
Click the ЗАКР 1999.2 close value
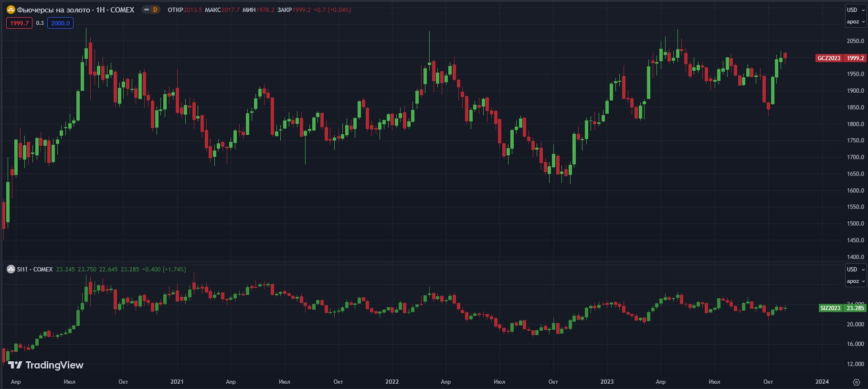(x=294, y=10)
